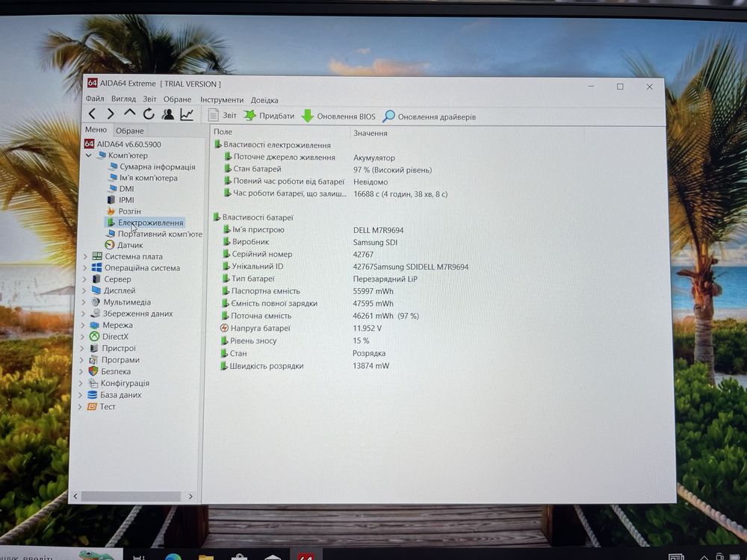The image size is (747, 560).
Task: Select the Швидкість розрядки row
Action: tap(305, 366)
